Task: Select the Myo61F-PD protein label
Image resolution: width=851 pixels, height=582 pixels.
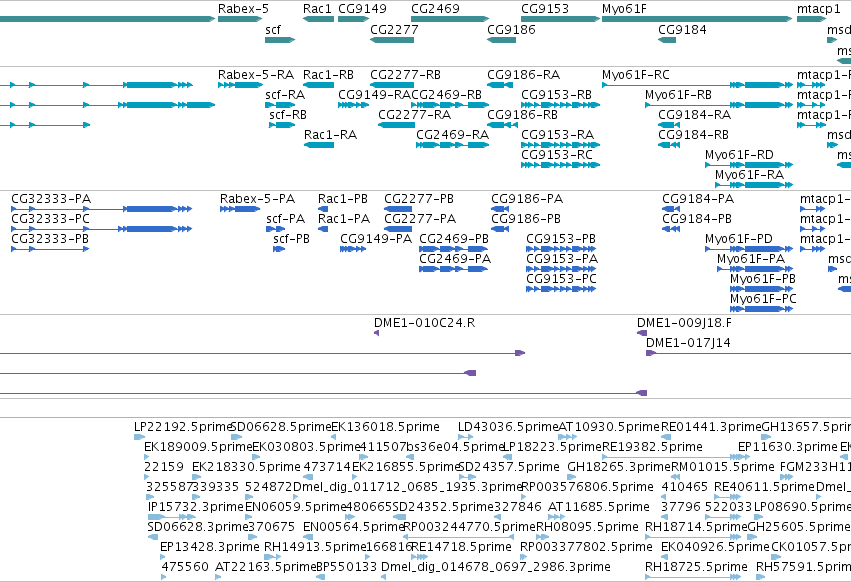Action: coord(738,239)
